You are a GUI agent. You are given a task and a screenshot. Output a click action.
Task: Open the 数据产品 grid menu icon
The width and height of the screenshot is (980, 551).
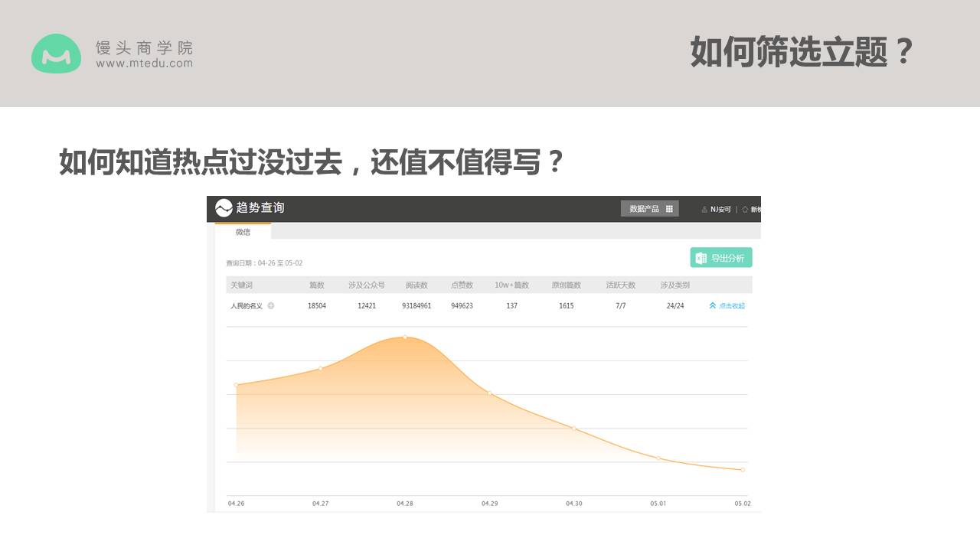click(669, 208)
